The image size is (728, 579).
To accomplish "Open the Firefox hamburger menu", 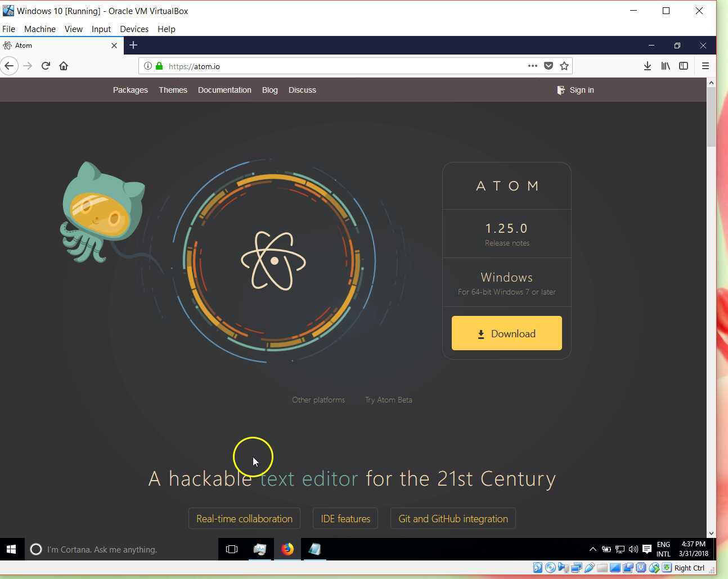I will point(705,66).
